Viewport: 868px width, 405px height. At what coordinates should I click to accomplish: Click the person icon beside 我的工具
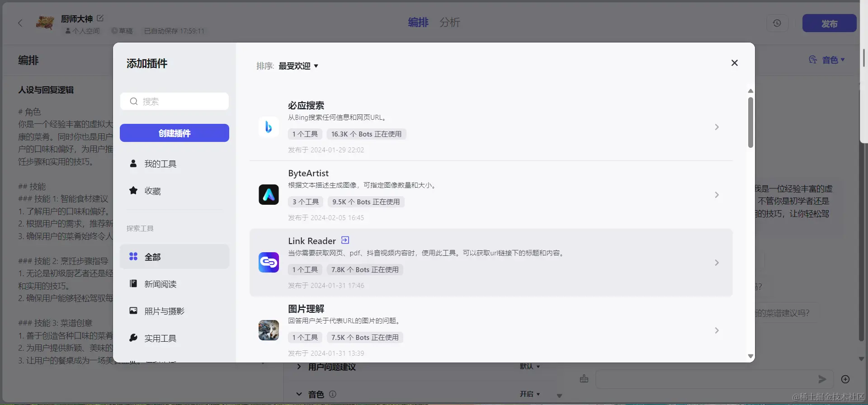coord(133,163)
